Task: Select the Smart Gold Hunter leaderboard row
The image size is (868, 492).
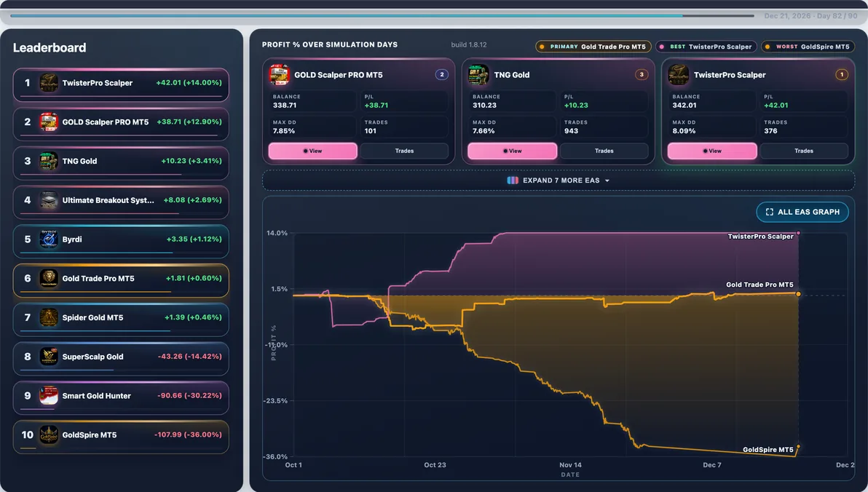Action: point(121,398)
